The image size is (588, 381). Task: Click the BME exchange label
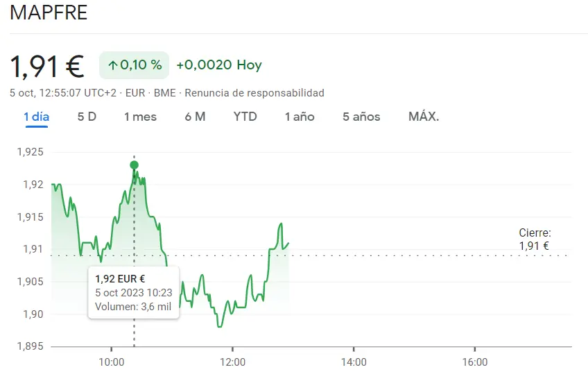pyautogui.click(x=164, y=93)
